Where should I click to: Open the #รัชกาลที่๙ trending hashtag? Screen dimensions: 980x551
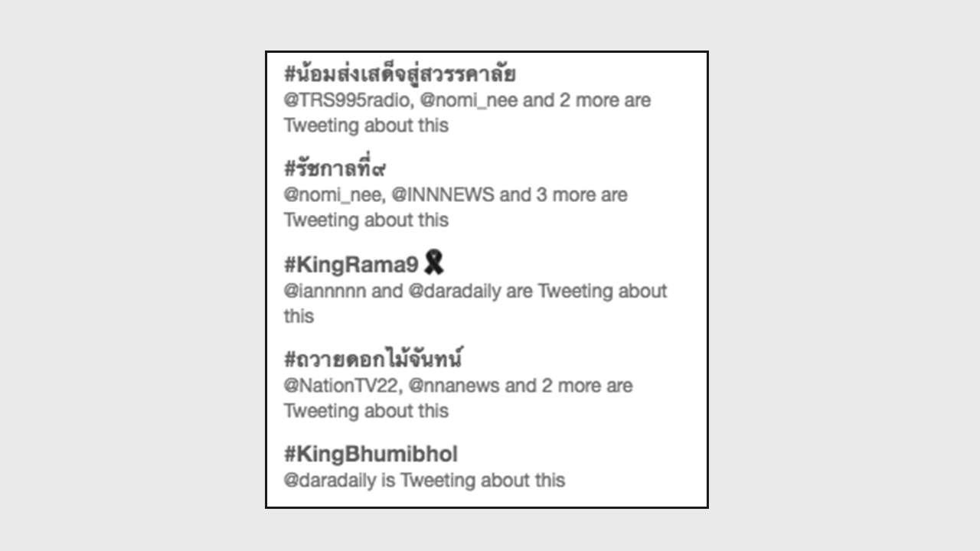pos(335,169)
